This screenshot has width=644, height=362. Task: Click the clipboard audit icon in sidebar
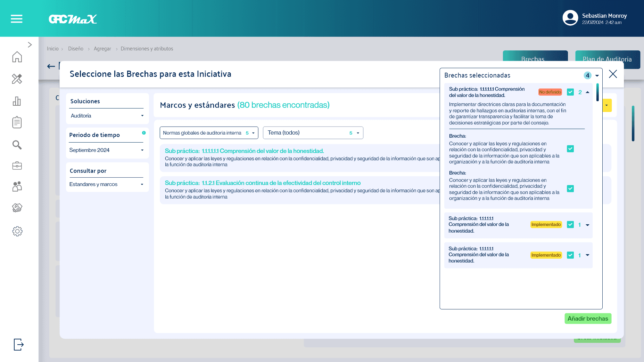tap(16, 122)
